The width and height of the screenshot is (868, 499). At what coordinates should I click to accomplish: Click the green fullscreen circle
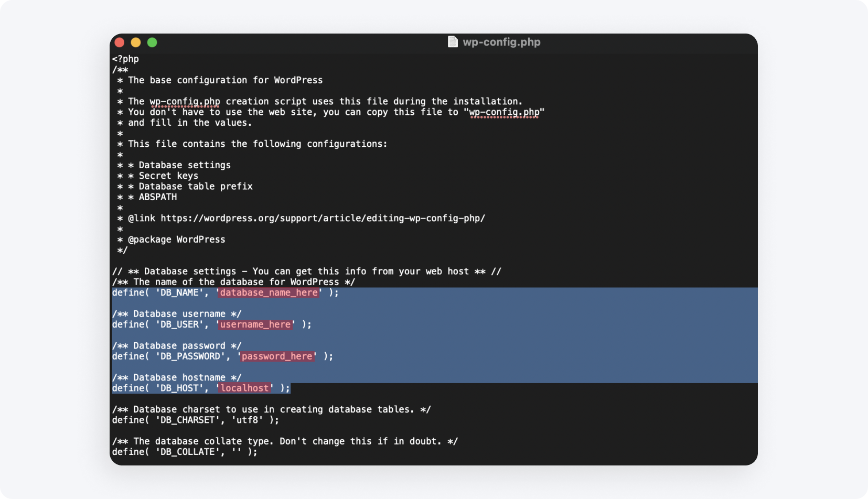coord(152,42)
